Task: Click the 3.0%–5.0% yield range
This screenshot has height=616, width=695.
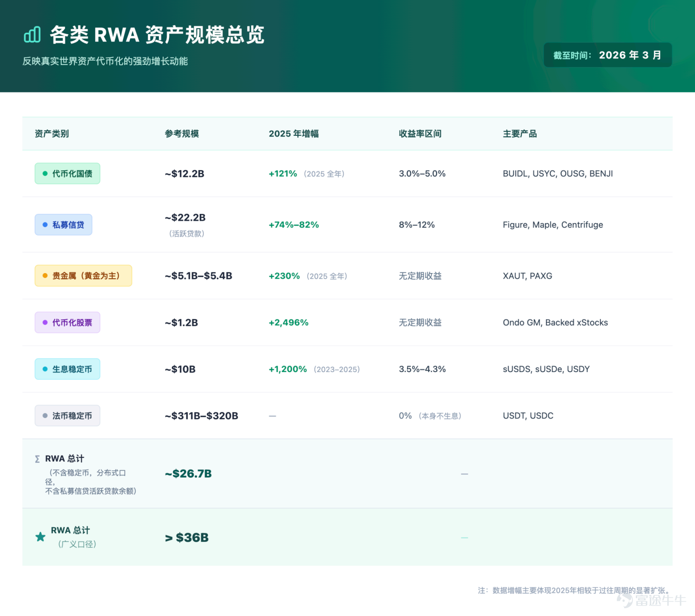Action: pyautogui.click(x=422, y=174)
